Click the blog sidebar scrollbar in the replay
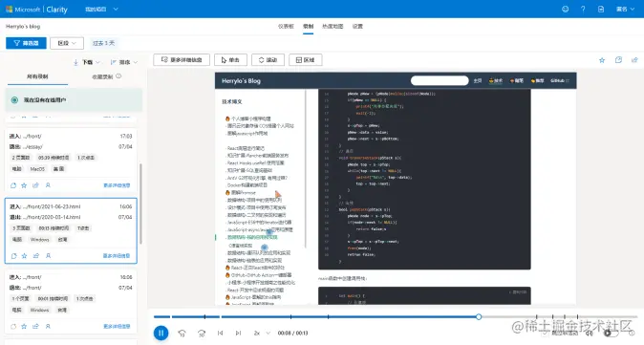 click(306, 168)
